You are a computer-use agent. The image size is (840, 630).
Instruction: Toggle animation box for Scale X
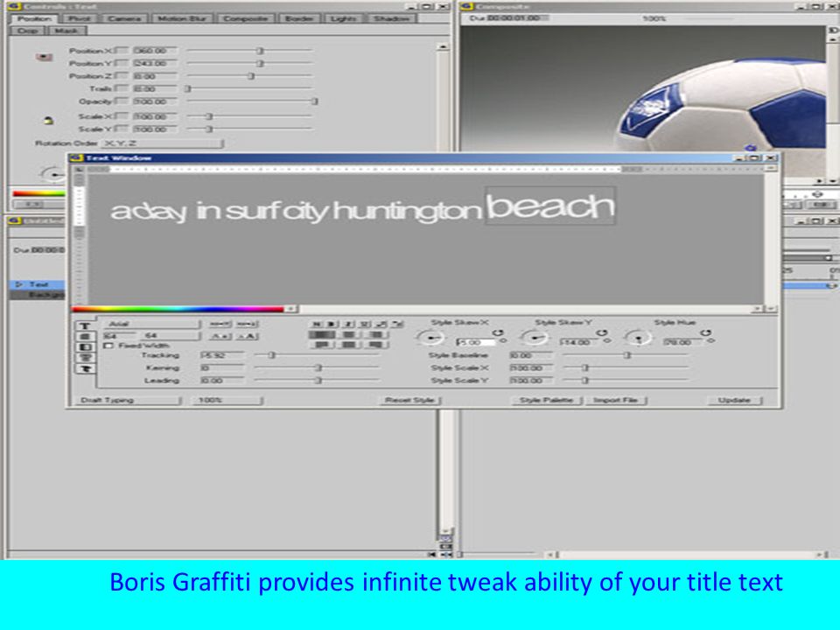[122, 116]
